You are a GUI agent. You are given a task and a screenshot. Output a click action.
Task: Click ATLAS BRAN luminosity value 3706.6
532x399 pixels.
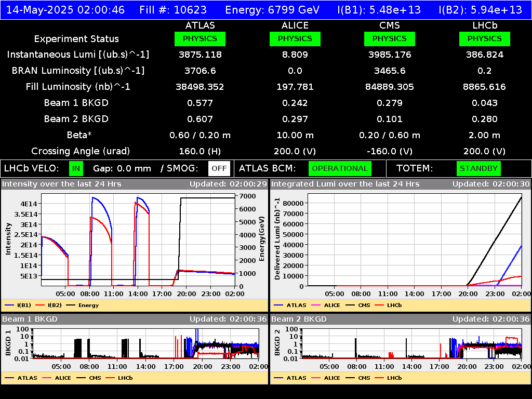200,71
